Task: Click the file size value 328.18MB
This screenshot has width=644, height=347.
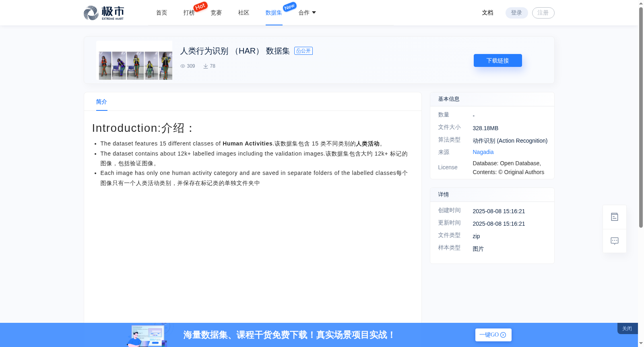Action: click(485, 128)
